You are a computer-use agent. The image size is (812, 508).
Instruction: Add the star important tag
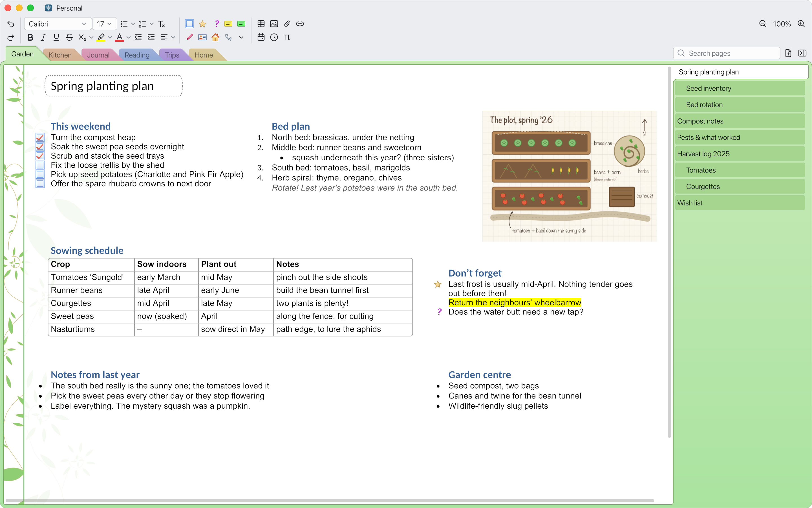(202, 24)
